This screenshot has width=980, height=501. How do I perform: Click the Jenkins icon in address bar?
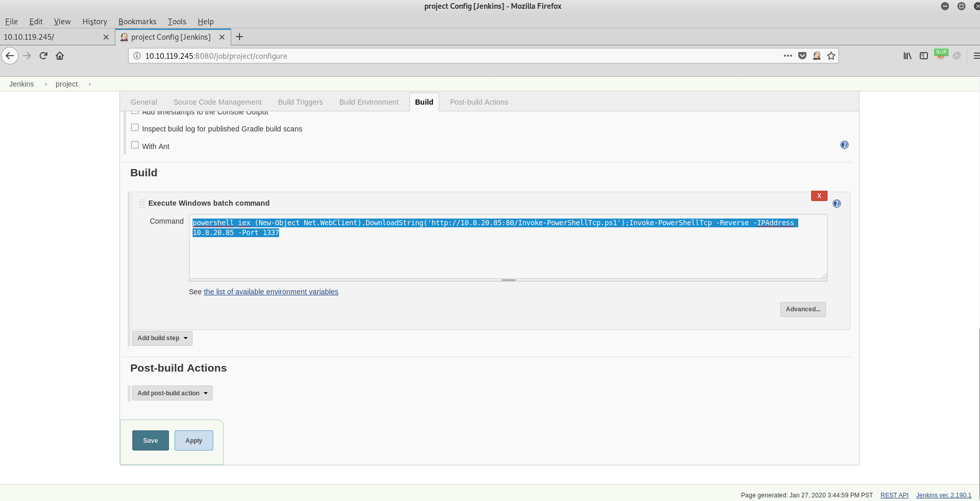[817, 56]
